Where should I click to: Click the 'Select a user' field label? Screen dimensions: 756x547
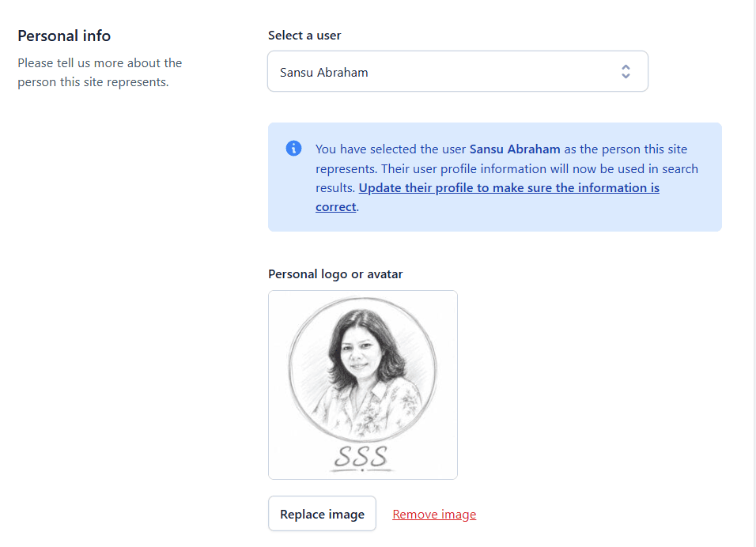tap(304, 36)
